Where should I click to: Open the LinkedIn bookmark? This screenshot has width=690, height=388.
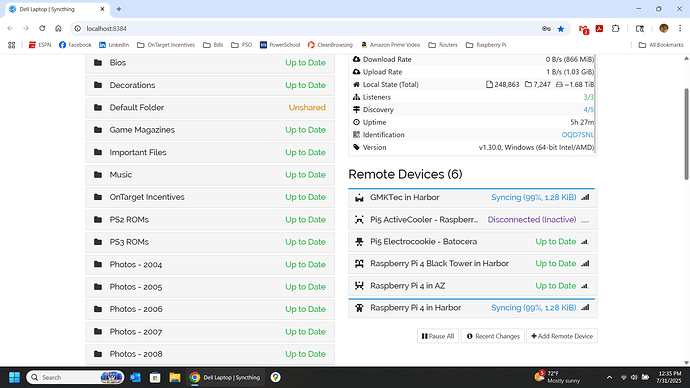pos(114,45)
